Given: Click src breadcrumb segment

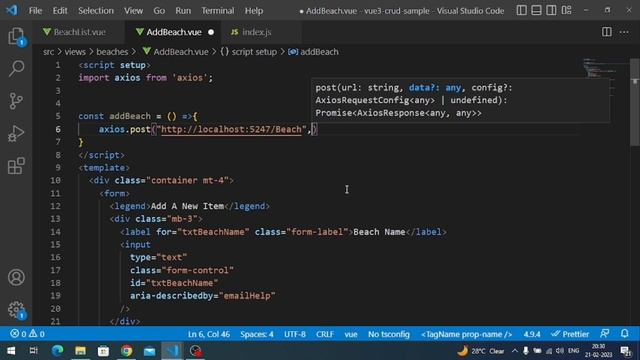Looking at the screenshot, I should click(48, 52).
